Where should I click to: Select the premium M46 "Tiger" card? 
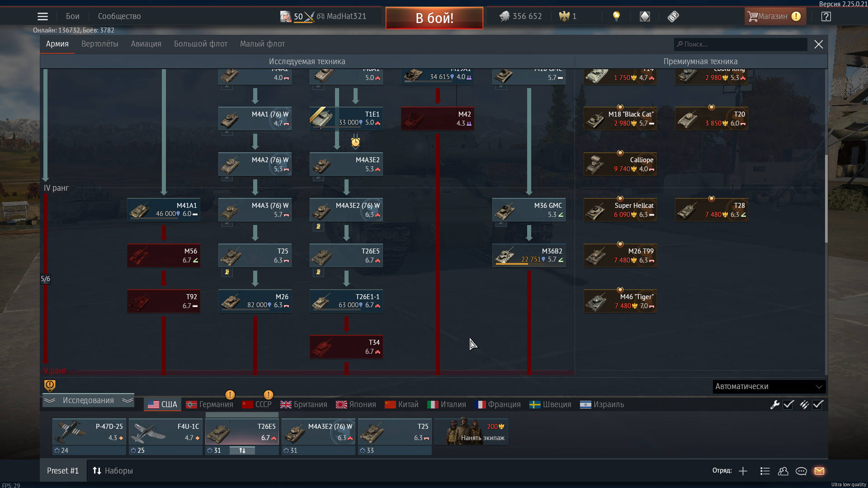click(x=620, y=301)
